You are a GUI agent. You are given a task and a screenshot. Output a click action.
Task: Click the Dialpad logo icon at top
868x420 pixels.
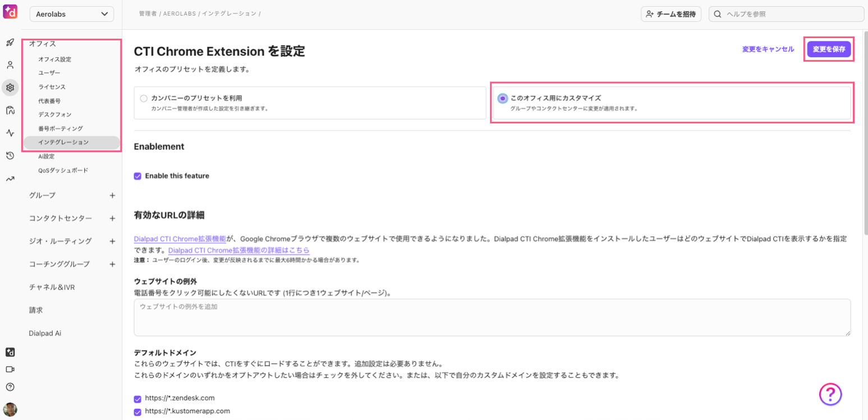click(10, 11)
